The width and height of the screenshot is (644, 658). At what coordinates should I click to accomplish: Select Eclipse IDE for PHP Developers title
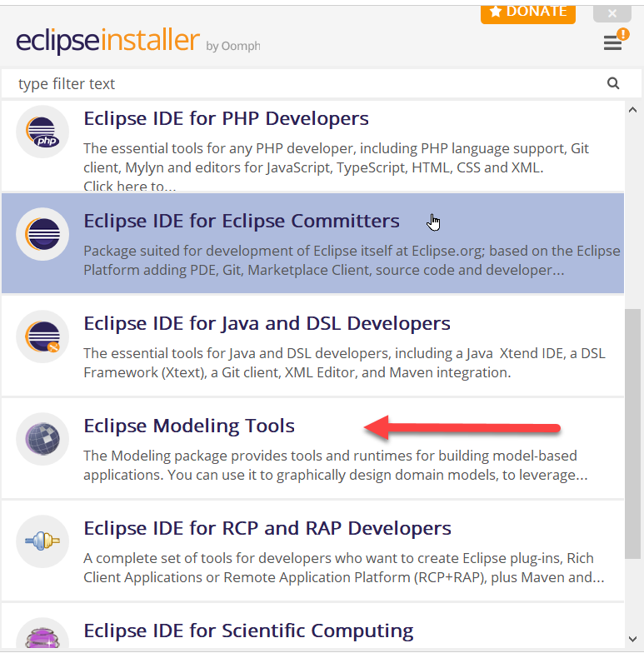pyautogui.click(x=226, y=119)
